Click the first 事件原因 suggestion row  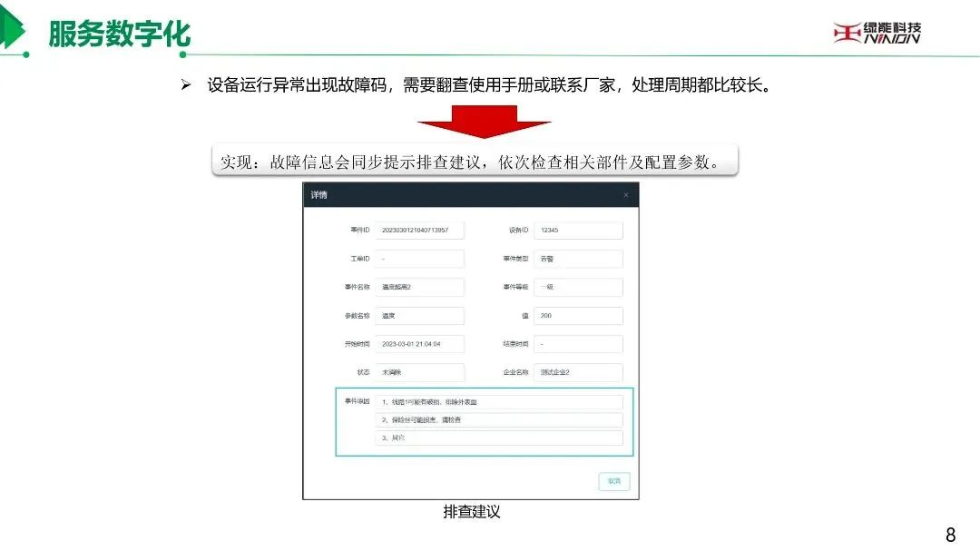click(x=499, y=402)
